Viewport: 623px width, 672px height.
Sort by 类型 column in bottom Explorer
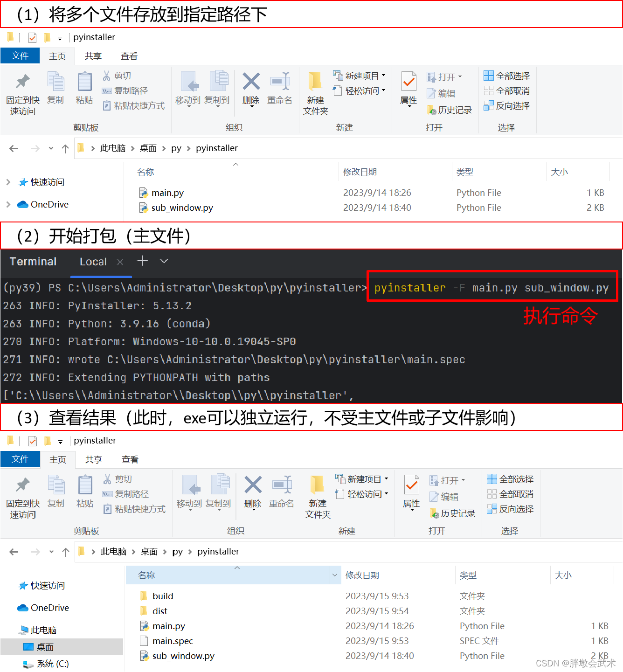tap(468, 575)
